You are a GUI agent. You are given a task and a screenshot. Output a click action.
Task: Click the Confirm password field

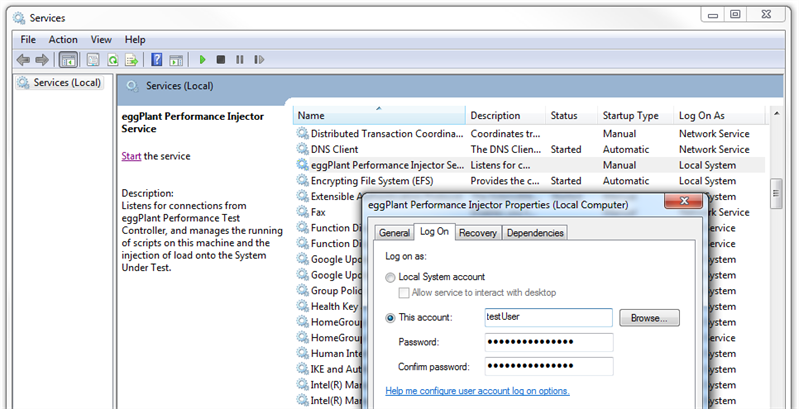click(x=548, y=366)
